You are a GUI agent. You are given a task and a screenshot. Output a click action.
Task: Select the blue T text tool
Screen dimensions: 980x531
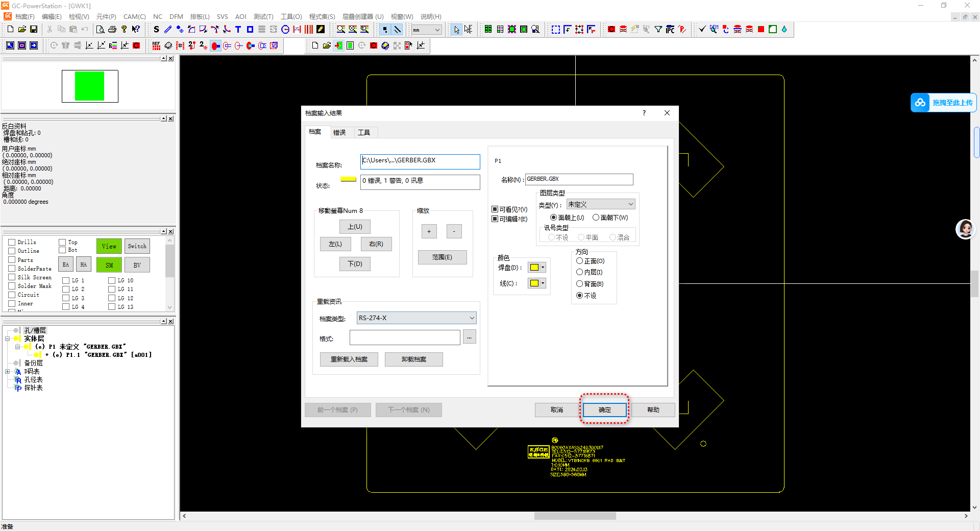[x=238, y=30]
